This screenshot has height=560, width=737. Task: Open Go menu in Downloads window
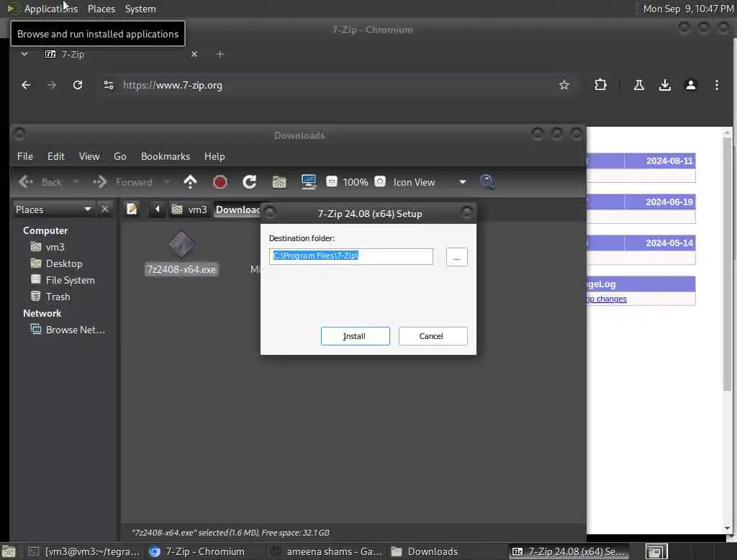pyautogui.click(x=120, y=156)
